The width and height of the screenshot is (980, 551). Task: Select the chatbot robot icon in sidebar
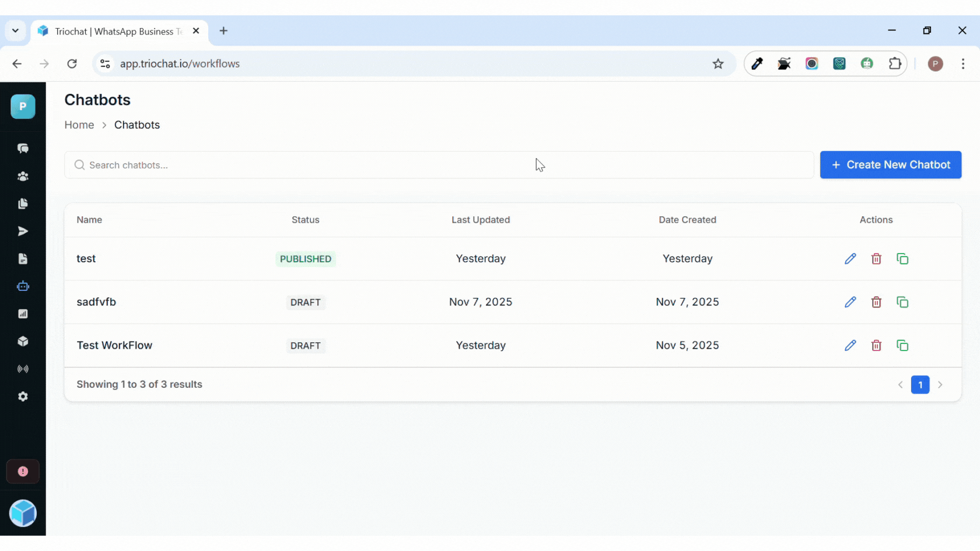(23, 286)
